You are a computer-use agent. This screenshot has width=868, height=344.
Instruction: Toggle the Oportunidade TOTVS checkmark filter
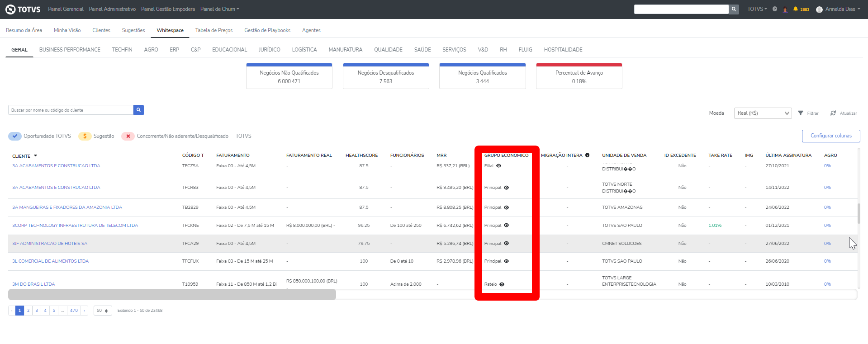15,136
